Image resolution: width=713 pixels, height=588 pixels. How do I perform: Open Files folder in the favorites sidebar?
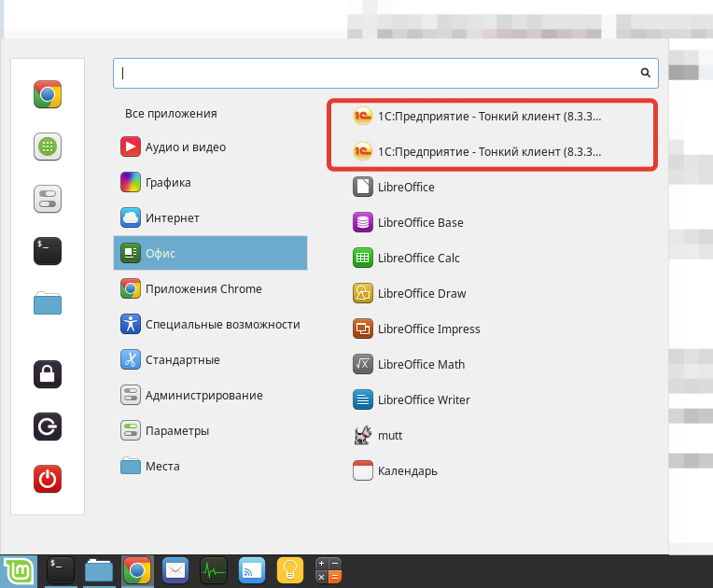pyautogui.click(x=48, y=303)
